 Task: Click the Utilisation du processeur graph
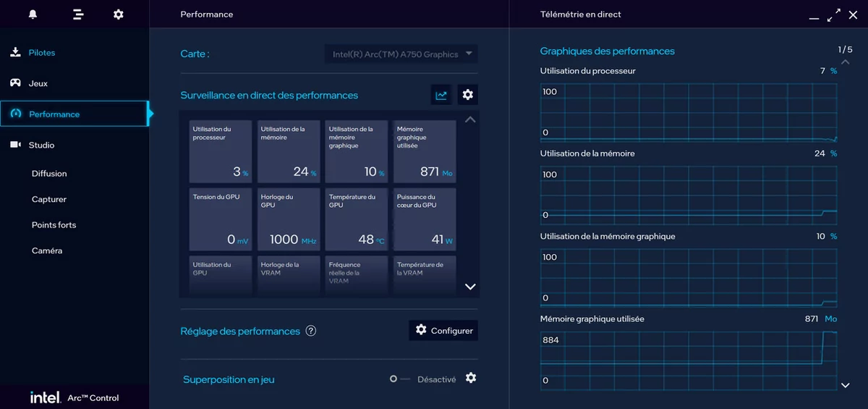689,112
